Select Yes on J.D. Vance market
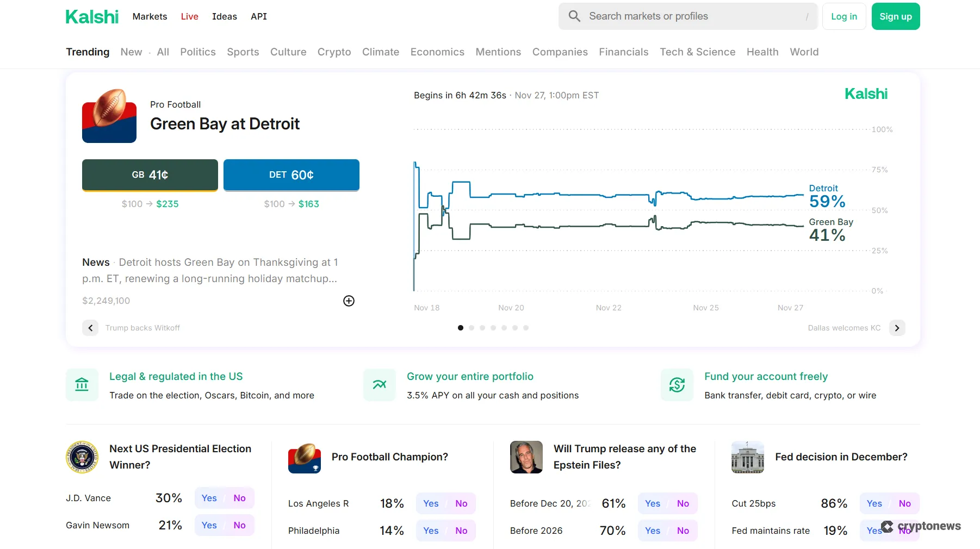 pos(208,498)
